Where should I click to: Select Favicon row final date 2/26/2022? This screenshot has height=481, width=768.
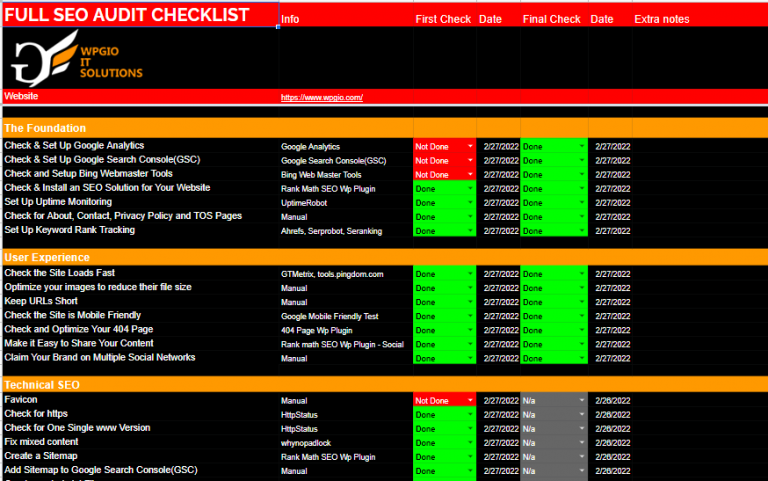611,401
